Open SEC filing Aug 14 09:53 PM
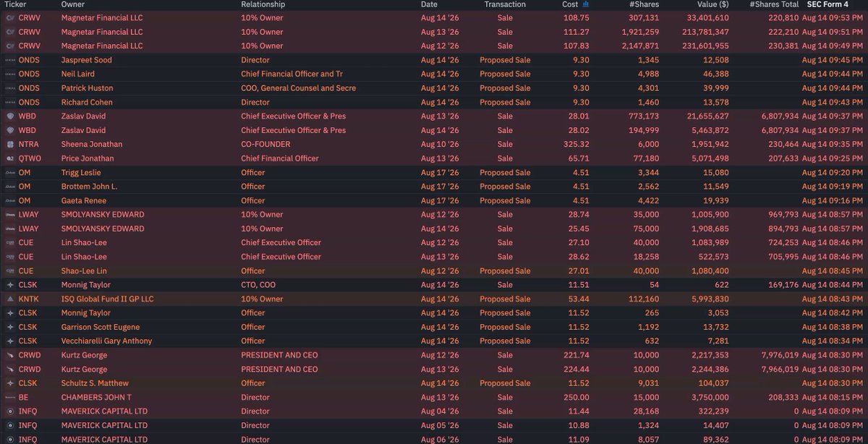The height and width of the screenshot is (444, 868). [x=832, y=17]
